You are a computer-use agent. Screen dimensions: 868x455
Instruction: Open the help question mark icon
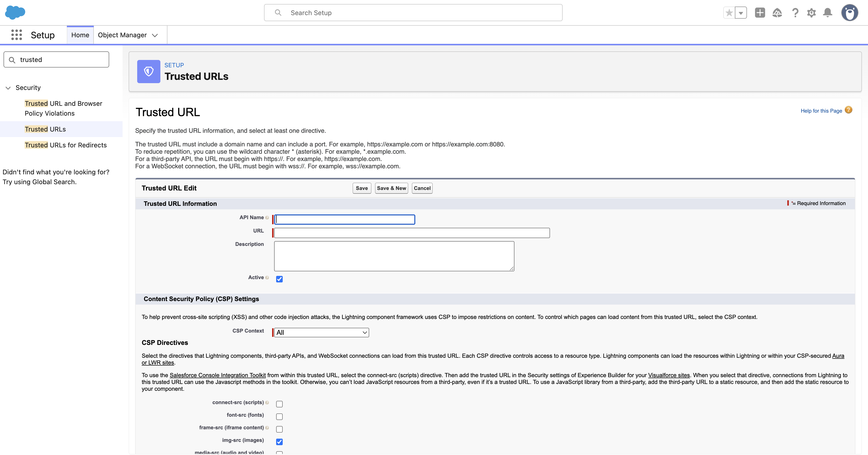795,13
